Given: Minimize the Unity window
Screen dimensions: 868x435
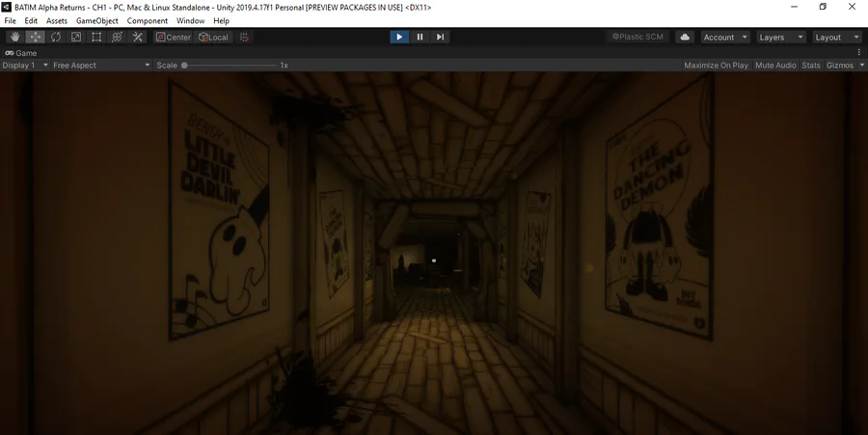Looking at the screenshot, I should pos(794,7).
